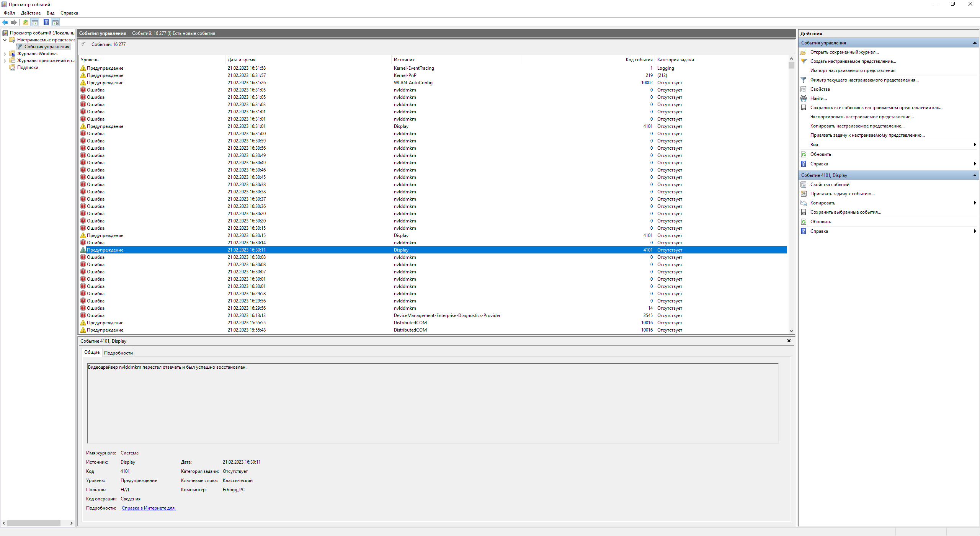Open the Действие menu

(x=31, y=13)
